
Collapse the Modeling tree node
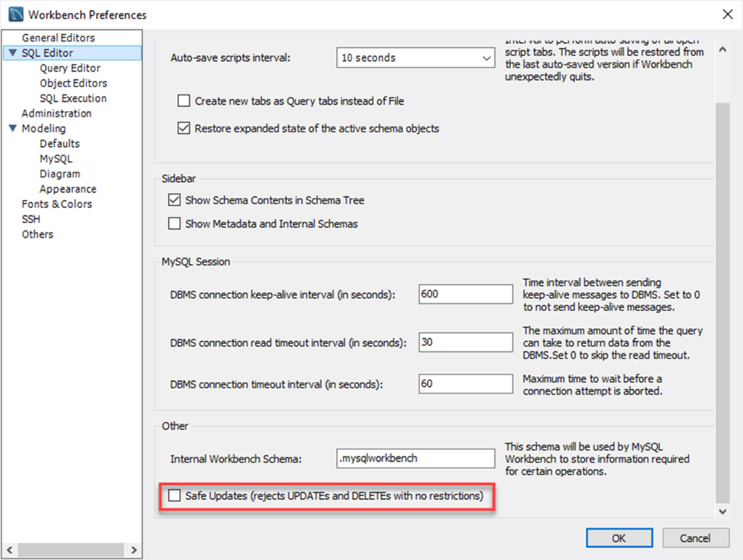13,128
